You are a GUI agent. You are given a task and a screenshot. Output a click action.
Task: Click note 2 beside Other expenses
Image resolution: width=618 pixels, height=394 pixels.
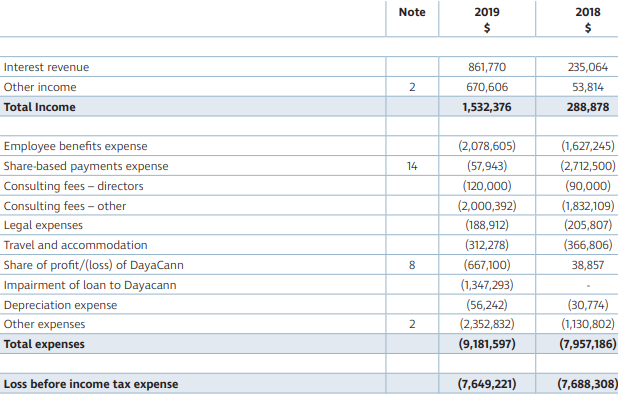pyautogui.click(x=412, y=324)
